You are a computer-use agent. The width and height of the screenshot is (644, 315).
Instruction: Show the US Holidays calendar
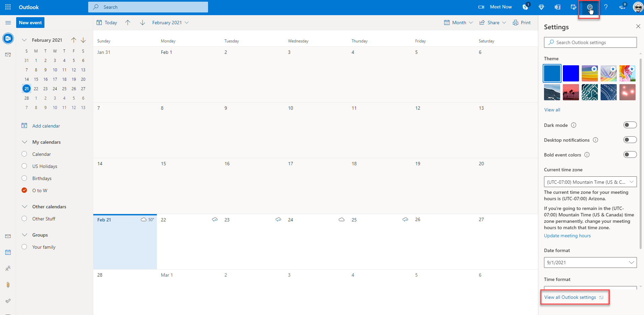point(24,166)
